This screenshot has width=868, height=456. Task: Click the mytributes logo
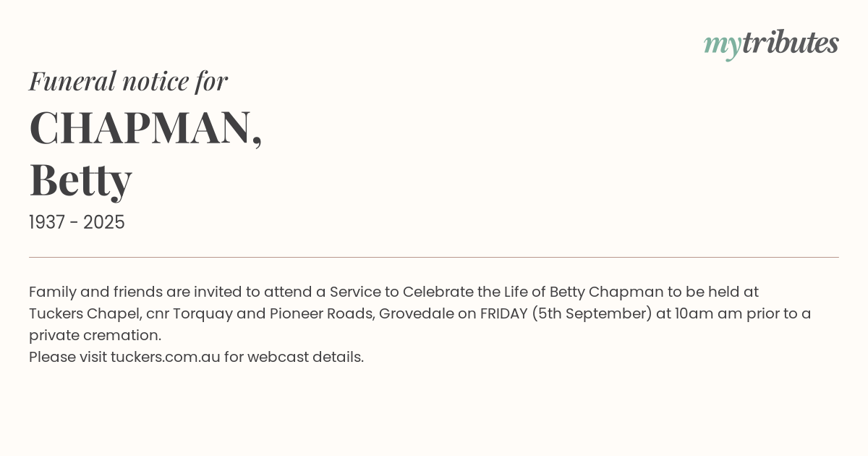pyautogui.click(x=771, y=43)
